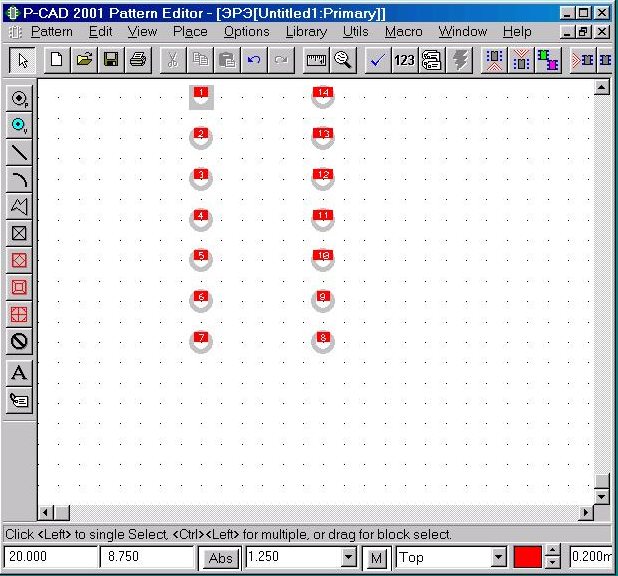Click the green and magenta components icon
The width and height of the screenshot is (618, 576).
(x=548, y=60)
